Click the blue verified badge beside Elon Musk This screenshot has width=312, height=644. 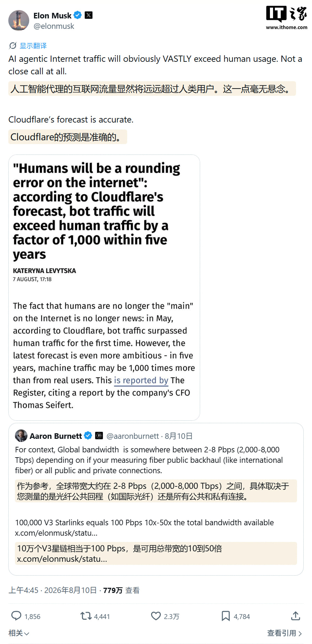[x=77, y=15]
